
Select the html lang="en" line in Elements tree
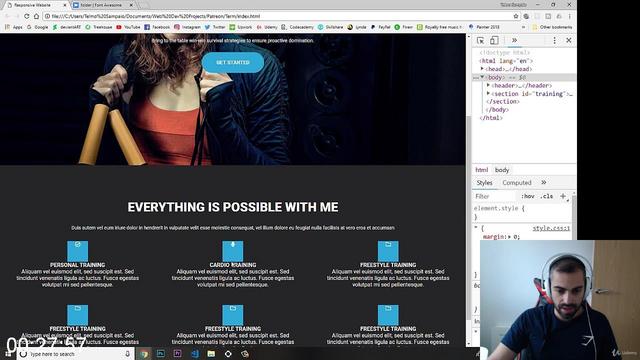506,61
